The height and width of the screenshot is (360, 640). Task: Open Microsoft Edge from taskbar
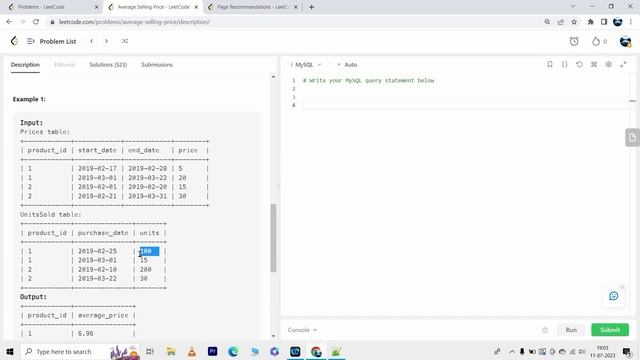pyautogui.click(x=233, y=351)
